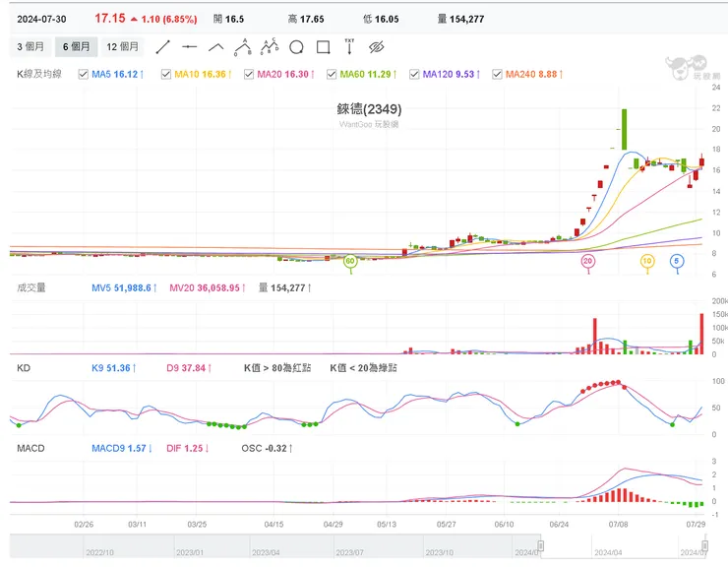Click the 07/08 date axis label
728x567 pixels.
[619, 525]
